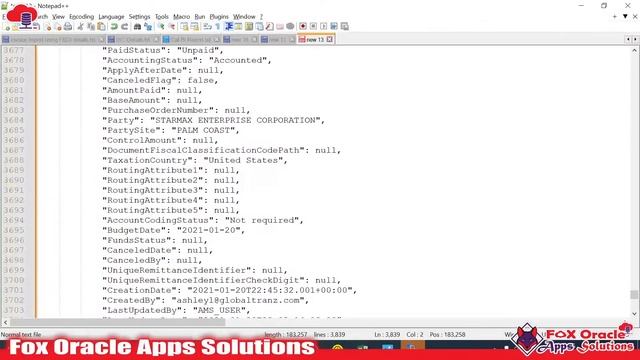Create a new document with New icon

(x=7, y=27)
